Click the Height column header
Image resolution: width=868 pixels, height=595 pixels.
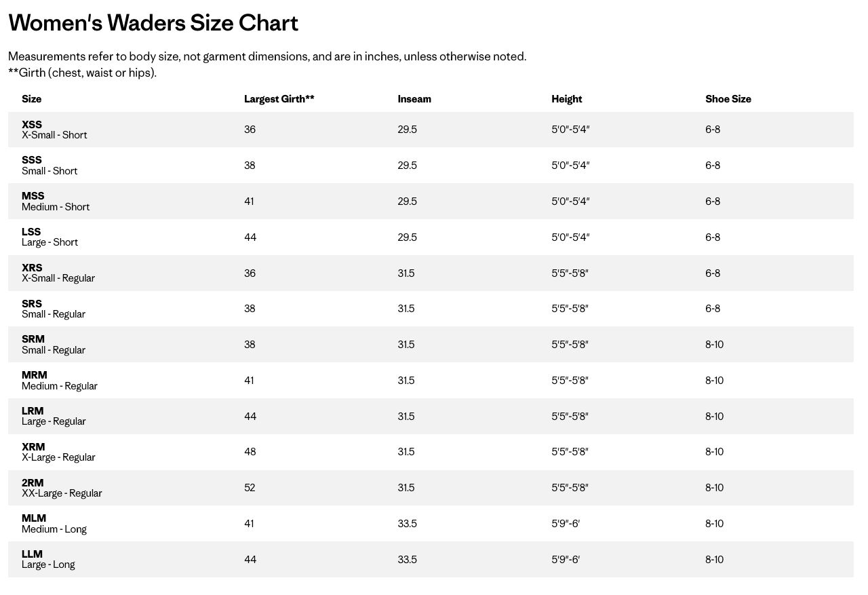tap(567, 99)
